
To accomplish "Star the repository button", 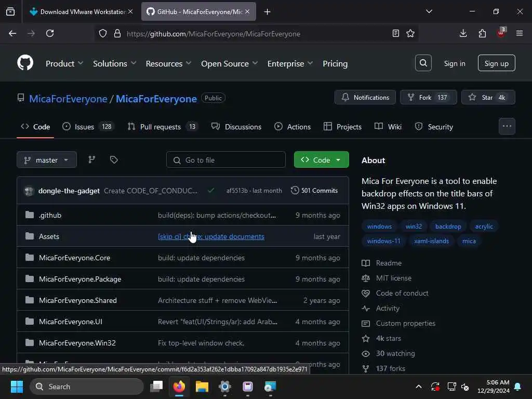I will pos(488,97).
